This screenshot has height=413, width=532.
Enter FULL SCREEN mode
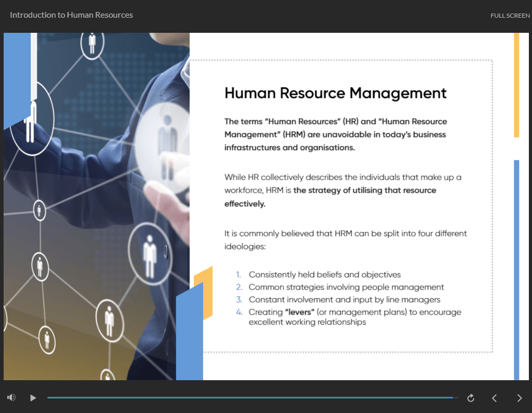point(510,16)
